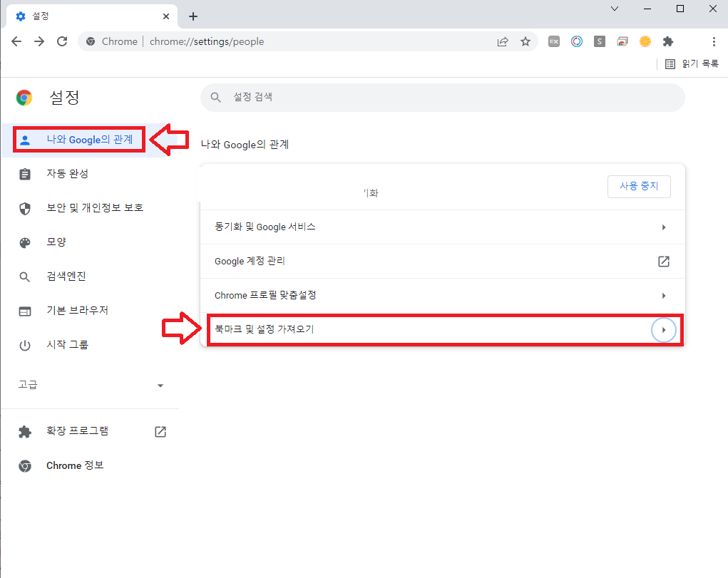Select the 설정 browser tab
The width and height of the screenshot is (728, 578).
(x=92, y=16)
